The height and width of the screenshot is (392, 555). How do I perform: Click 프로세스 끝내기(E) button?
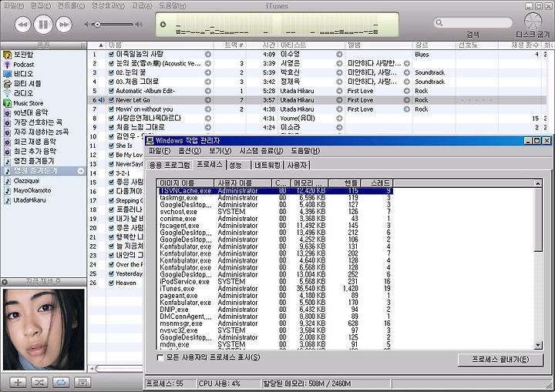pos(500,360)
